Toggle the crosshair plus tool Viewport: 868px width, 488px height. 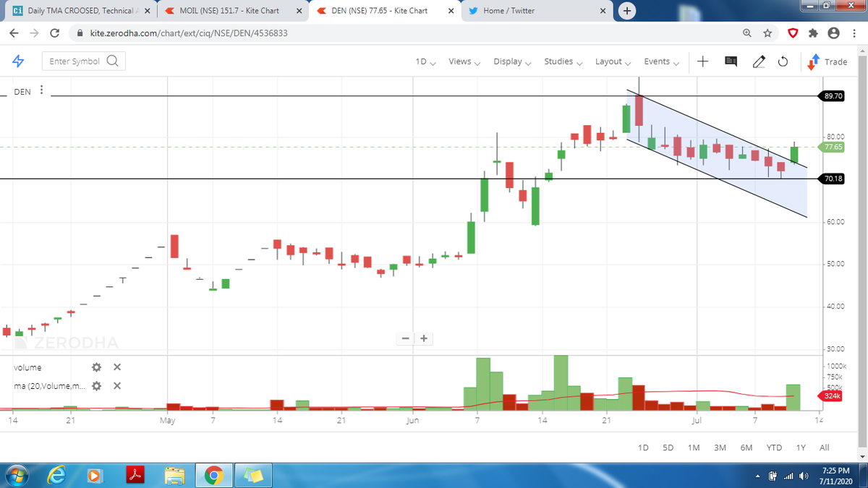[x=702, y=61]
